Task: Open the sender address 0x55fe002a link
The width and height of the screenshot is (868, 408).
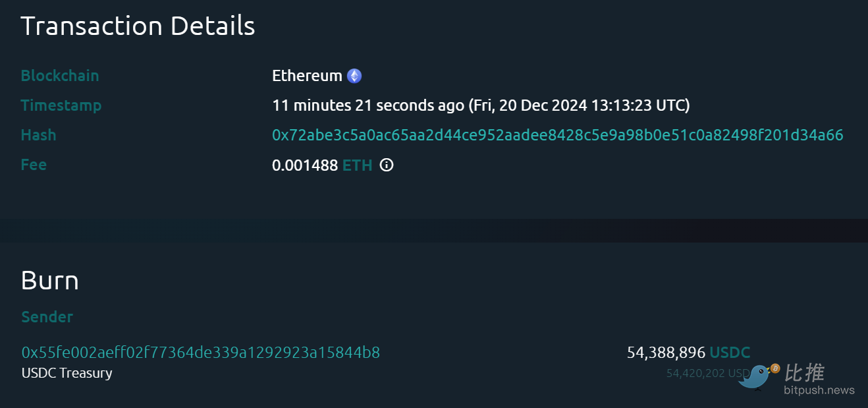Action: (x=200, y=353)
